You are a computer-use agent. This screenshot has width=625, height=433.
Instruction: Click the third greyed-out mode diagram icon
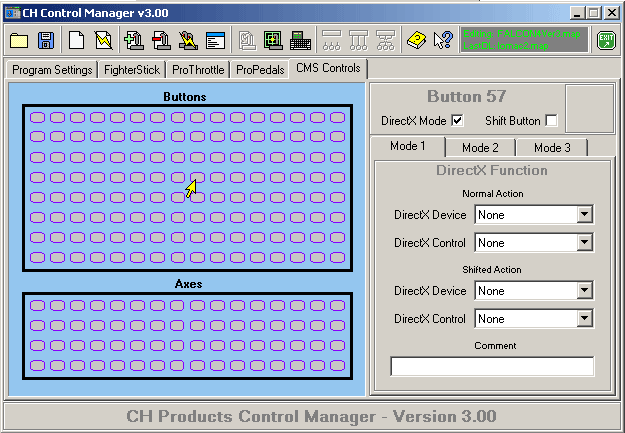385,41
